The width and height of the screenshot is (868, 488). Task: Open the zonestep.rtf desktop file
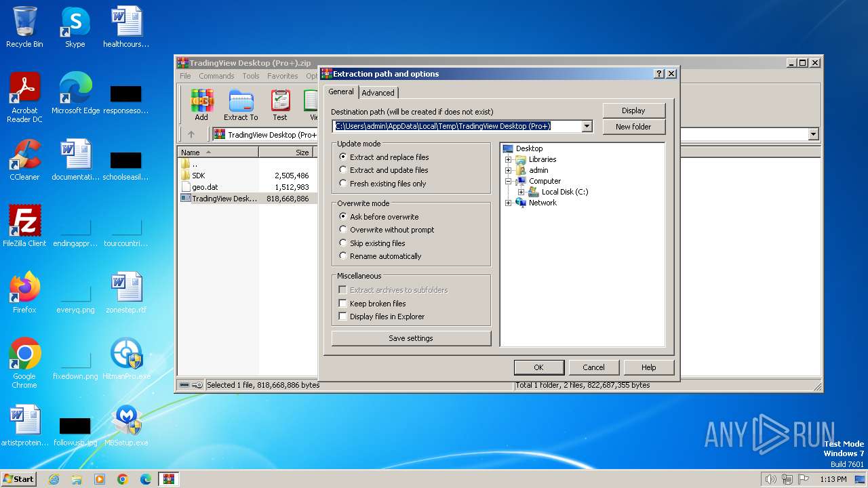pyautogui.click(x=126, y=293)
